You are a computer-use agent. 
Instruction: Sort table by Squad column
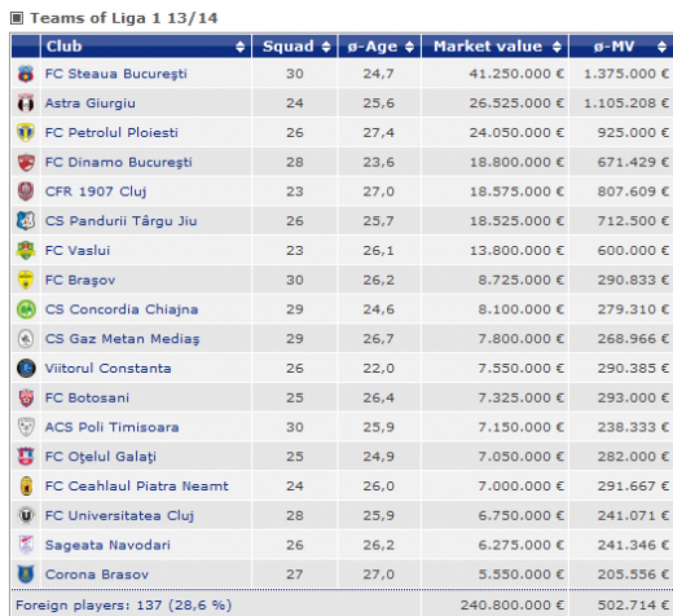pyautogui.click(x=294, y=46)
